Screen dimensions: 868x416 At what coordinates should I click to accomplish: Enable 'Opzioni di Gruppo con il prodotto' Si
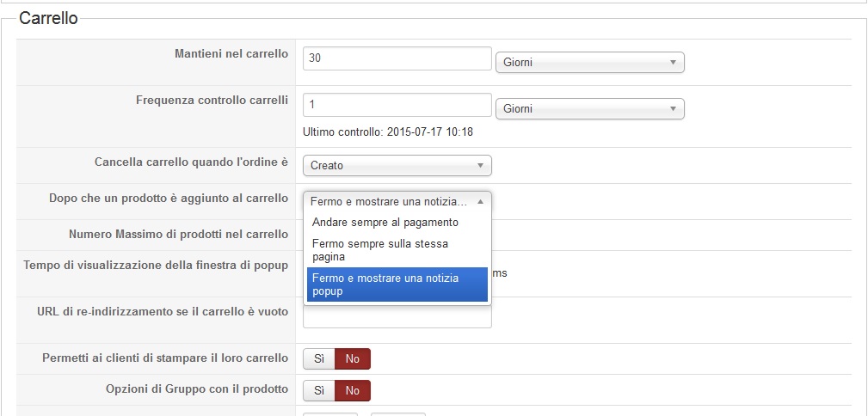point(318,391)
